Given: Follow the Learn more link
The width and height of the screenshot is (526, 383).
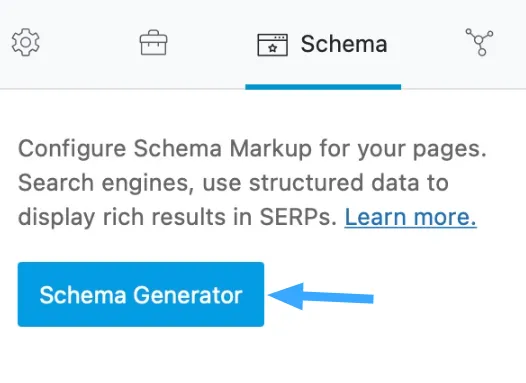Looking at the screenshot, I should [410, 217].
